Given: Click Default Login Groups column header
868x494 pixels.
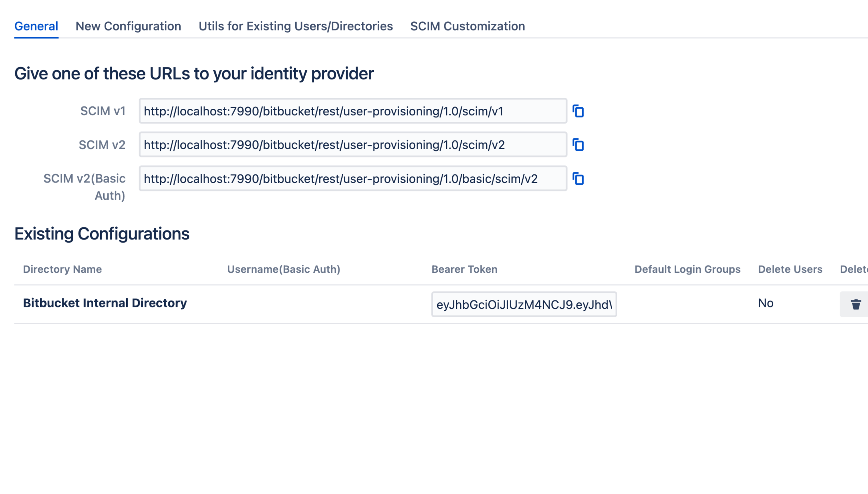Looking at the screenshot, I should (x=687, y=269).
